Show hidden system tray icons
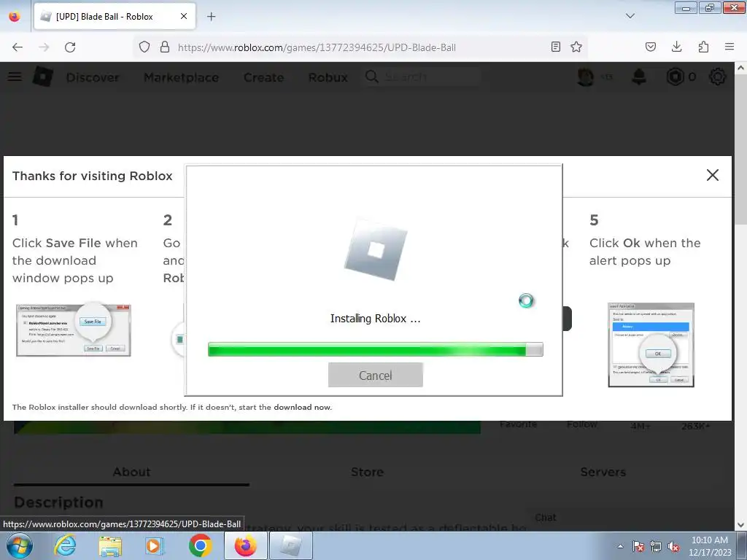This screenshot has height=560, width=747. [620, 546]
